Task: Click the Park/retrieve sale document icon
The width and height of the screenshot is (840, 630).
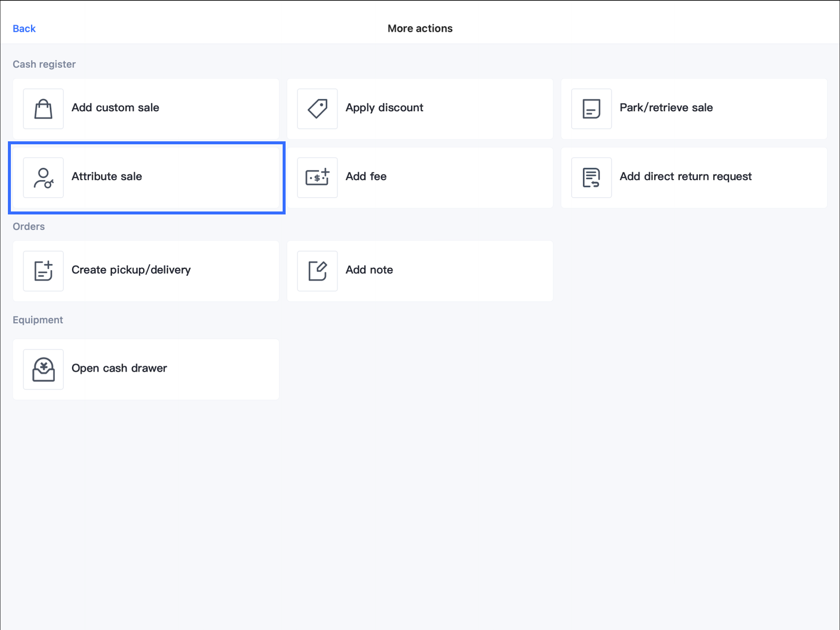Action: click(x=591, y=109)
